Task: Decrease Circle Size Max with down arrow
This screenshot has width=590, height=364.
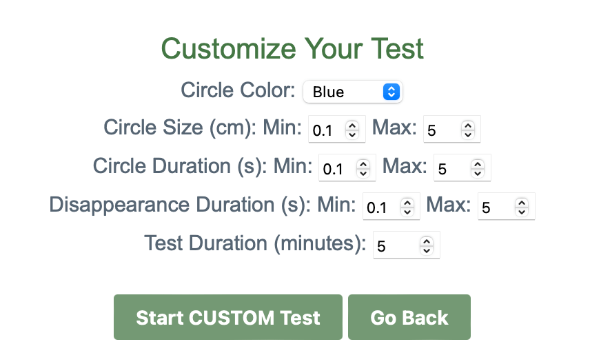Action: [x=468, y=133]
